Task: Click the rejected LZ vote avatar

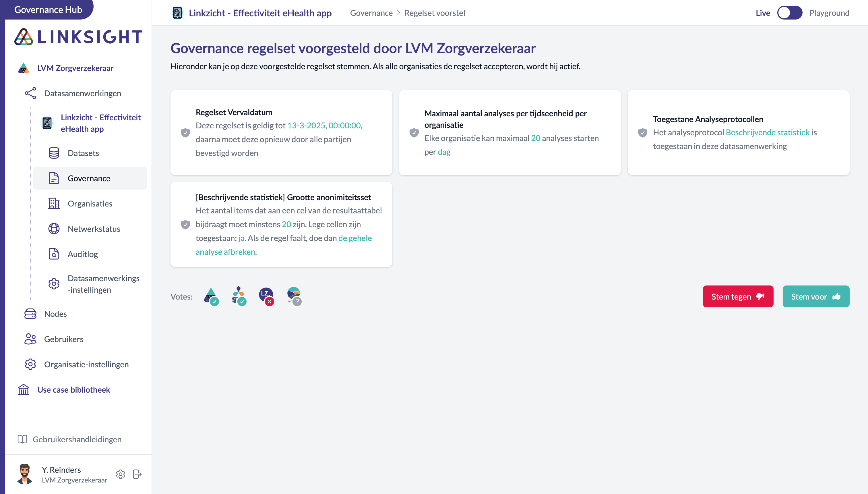Action: (266, 296)
